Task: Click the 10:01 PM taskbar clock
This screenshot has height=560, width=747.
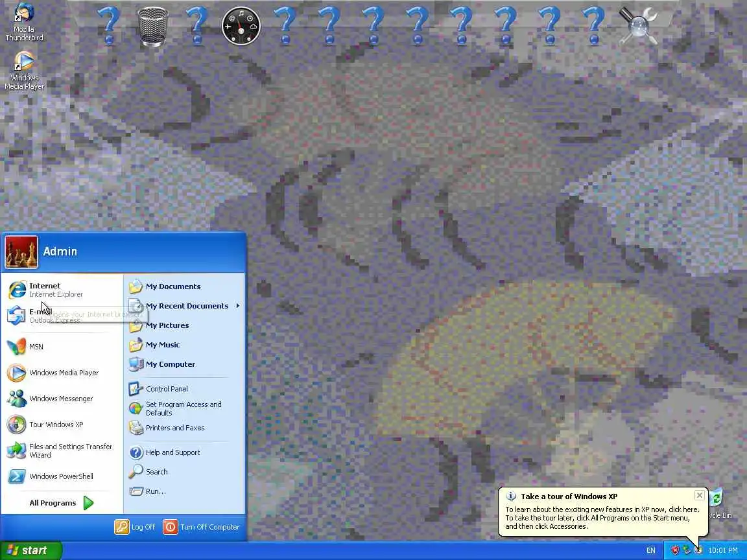Action: (x=723, y=550)
